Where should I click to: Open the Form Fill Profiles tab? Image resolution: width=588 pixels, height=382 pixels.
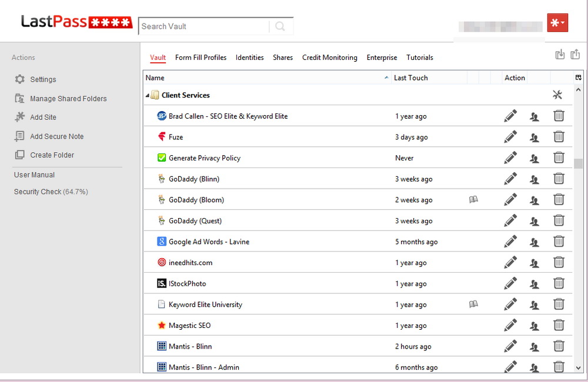coord(201,58)
